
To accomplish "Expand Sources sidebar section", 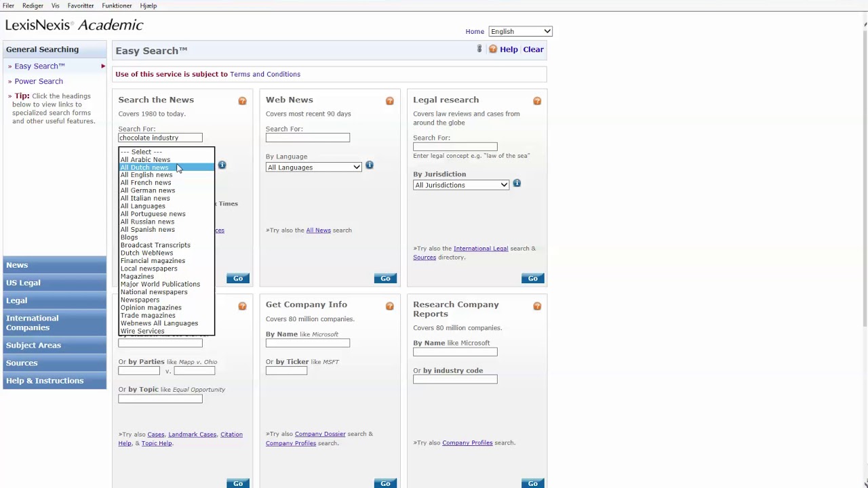I will coord(54,363).
